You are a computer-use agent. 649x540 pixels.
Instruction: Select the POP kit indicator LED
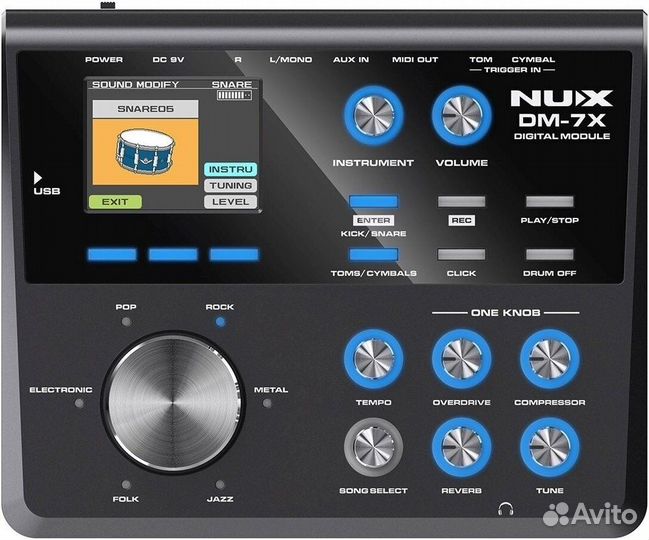click(x=126, y=322)
